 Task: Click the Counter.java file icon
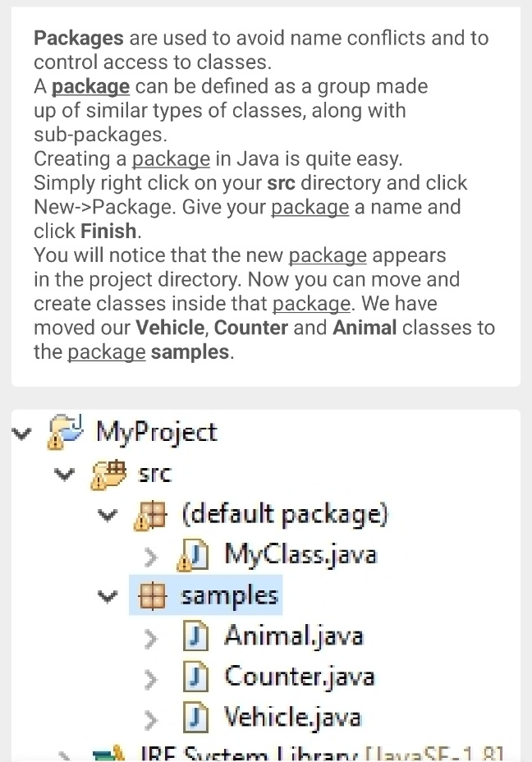(x=195, y=677)
